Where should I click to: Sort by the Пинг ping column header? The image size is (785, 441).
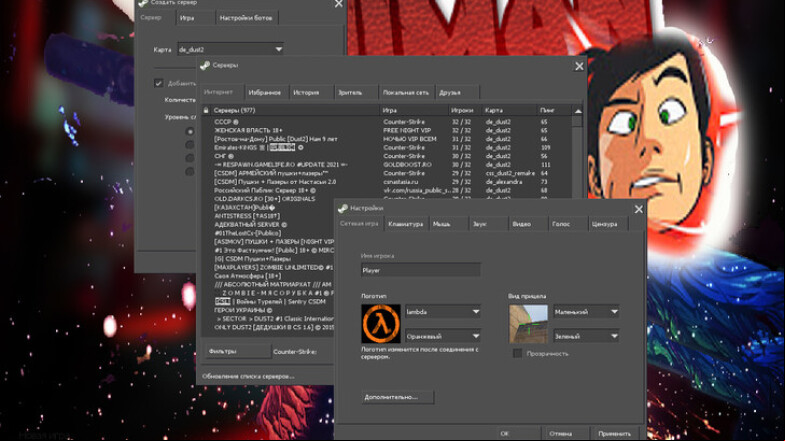(x=554, y=110)
